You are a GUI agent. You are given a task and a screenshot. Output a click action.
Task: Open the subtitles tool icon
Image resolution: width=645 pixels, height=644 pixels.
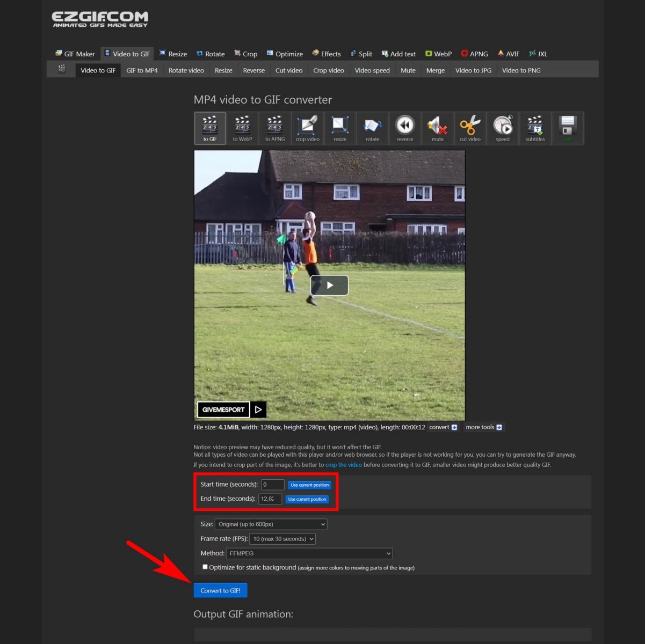535,128
